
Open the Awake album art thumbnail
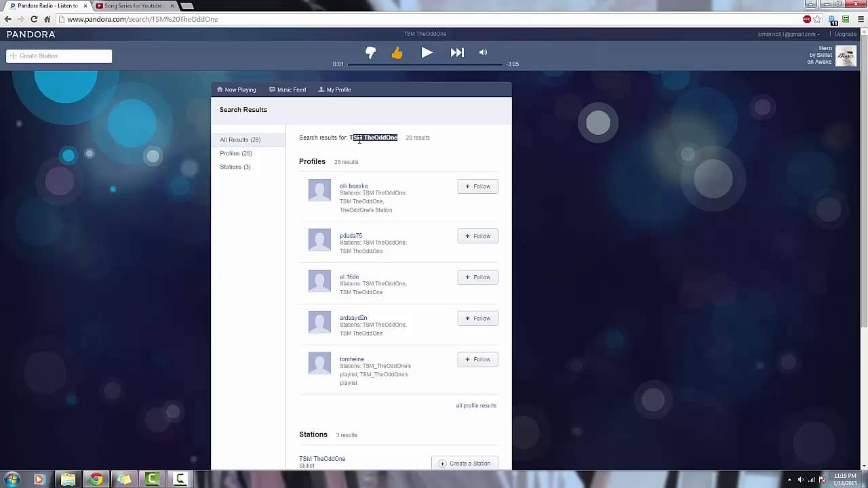[846, 56]
